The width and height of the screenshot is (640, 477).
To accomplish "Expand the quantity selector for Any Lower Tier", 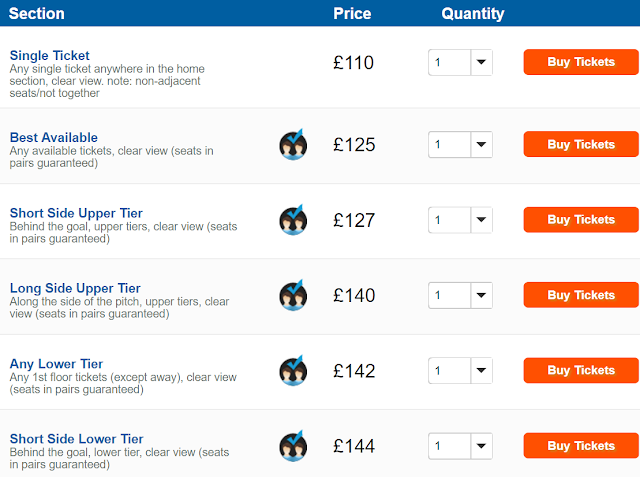I will point(460,371).
